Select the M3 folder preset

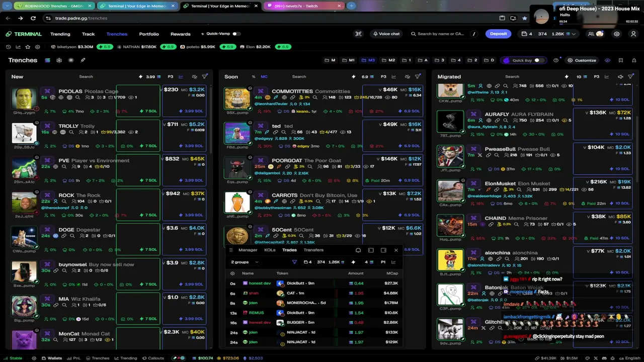368,60
